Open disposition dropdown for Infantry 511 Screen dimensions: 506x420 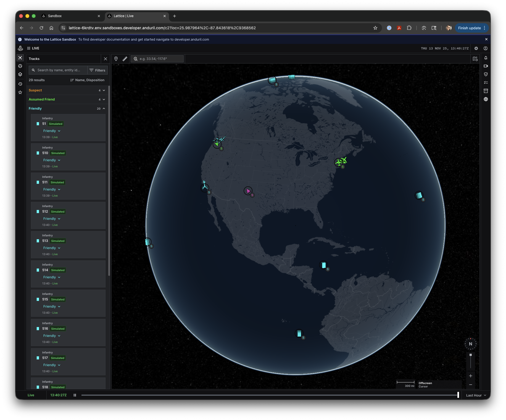click(52, 189)
